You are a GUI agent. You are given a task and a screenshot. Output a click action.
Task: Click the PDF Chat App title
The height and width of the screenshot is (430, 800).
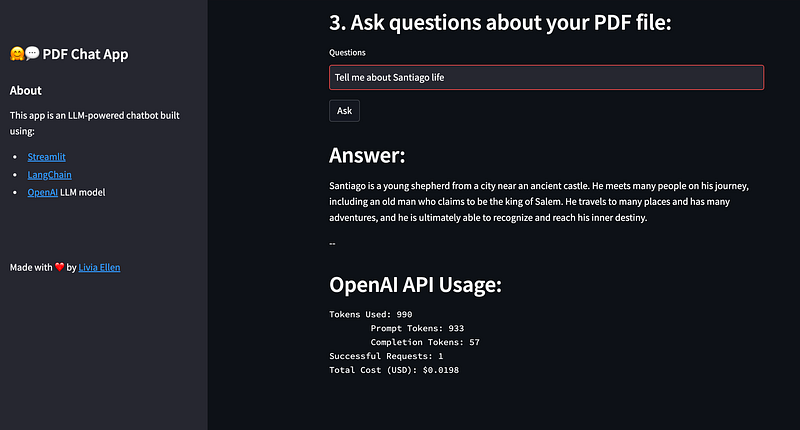click(85, 54)
